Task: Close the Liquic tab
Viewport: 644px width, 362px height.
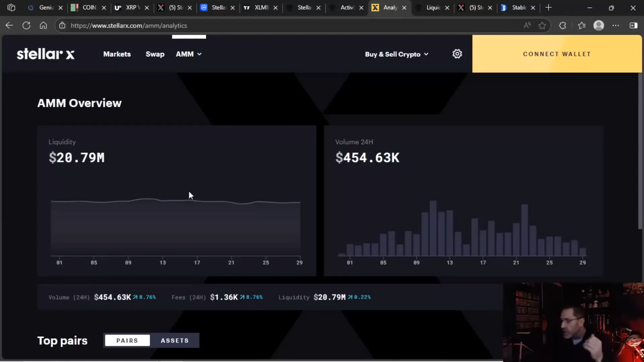Action: pos(447,8)
